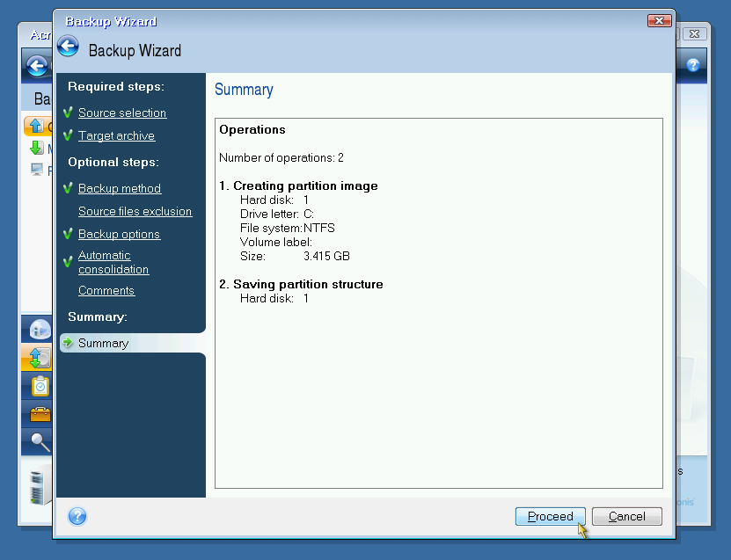The height and width of the screenshot is (560, 731).
Task: Select the orange up-arrow backup icon
Action: (34, 126)
